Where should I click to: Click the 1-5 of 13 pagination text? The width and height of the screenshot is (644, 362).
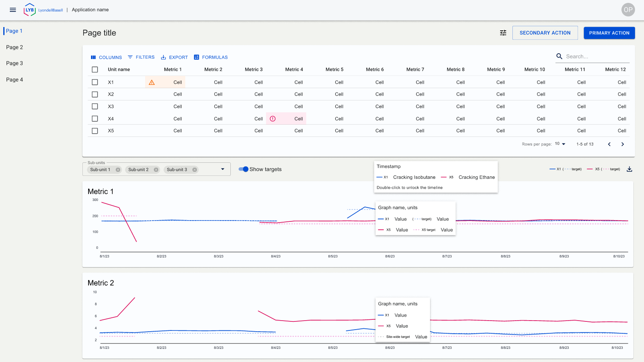585,144
